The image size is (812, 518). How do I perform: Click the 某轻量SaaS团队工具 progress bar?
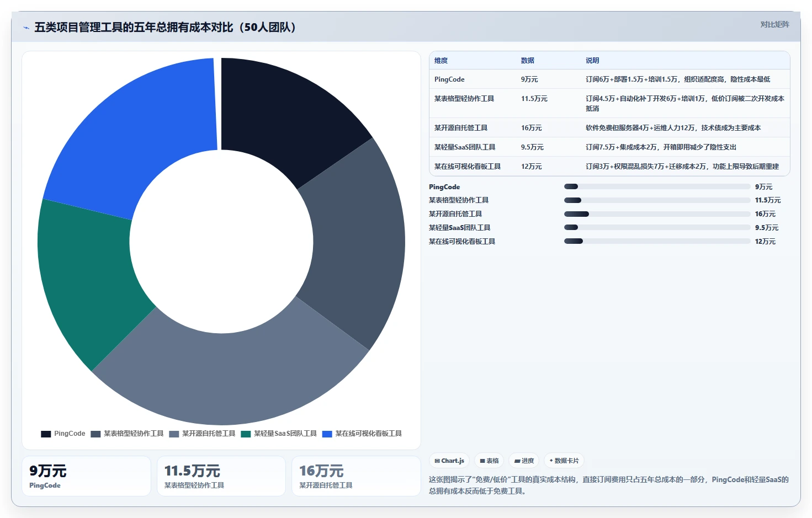click(x=657, y=227)
